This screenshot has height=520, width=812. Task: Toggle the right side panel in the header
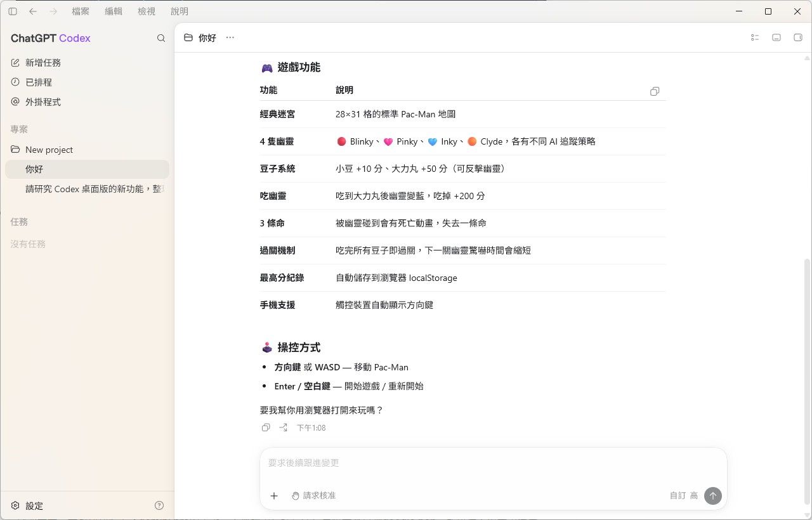click(798, 38)
